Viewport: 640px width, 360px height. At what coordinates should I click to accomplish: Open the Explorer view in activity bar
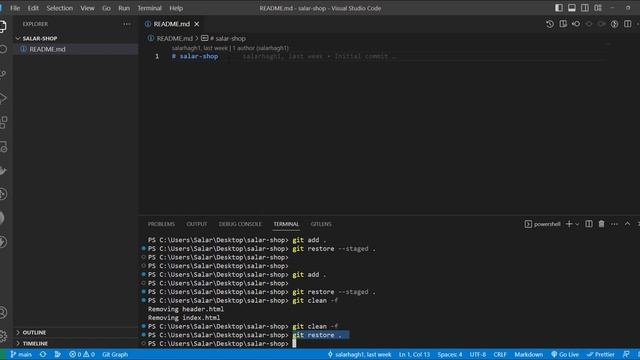3,27
